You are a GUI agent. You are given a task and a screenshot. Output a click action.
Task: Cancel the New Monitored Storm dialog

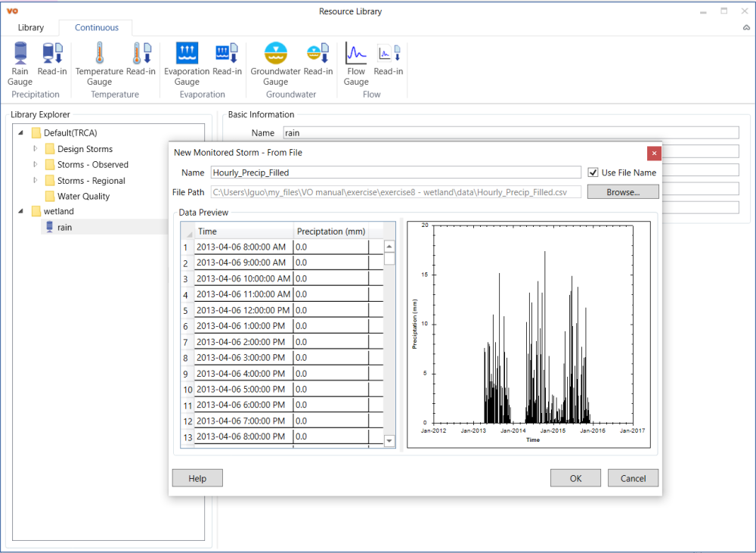(633, 478)
